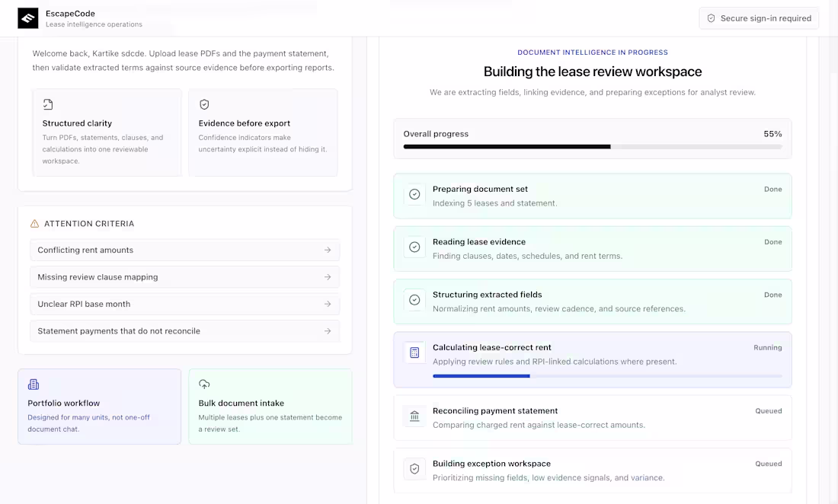Click the Evidence before export heading

(245, 123)
